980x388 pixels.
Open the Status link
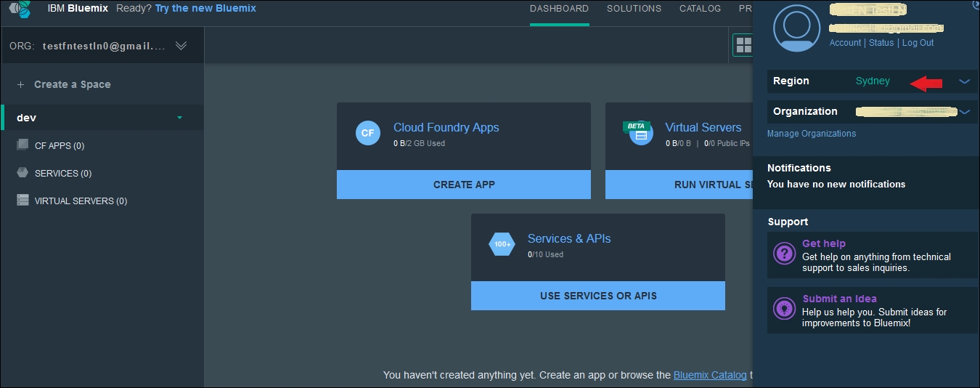click(881, 43)
